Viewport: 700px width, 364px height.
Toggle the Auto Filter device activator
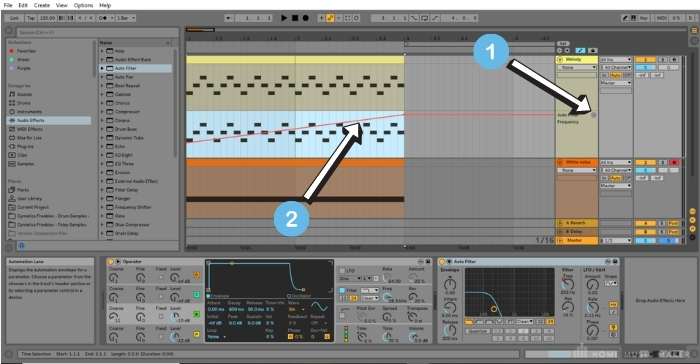(442, 261)
